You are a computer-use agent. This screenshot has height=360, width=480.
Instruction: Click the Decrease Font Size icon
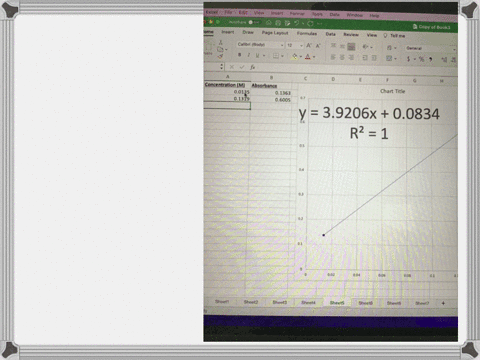pyautogui.click(x=318, y=46)
